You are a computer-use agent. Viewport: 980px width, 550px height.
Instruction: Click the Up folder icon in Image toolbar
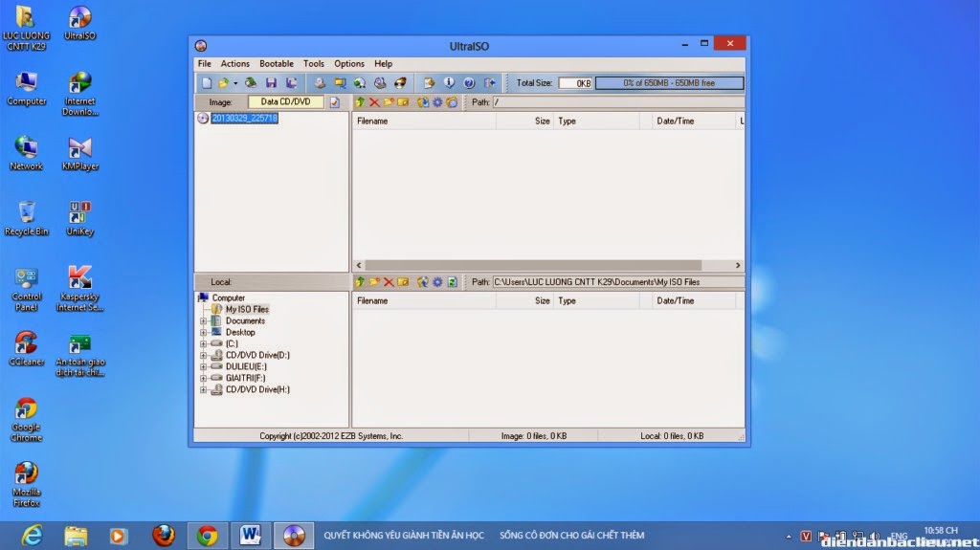(x=360, y=102)
